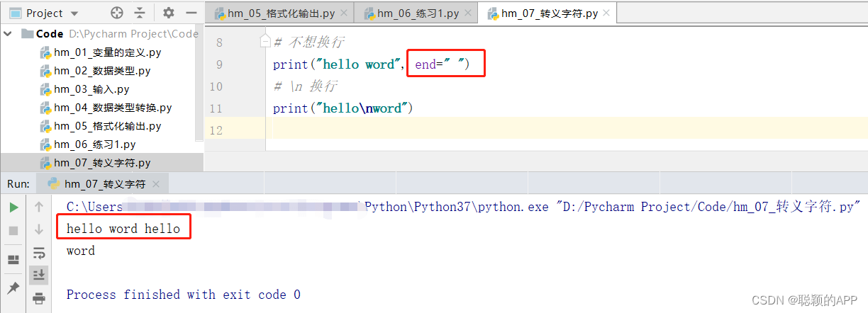Open hm_01_变量的定义.py in project tree
The width and height of the screenshot is (868, 313).
coord(101,52)
